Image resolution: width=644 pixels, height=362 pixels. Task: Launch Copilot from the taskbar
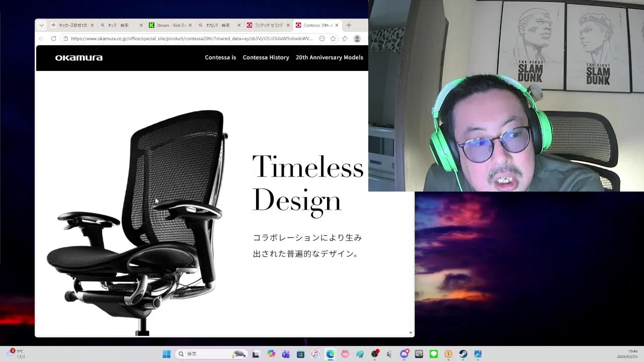[x=271, y=354]
